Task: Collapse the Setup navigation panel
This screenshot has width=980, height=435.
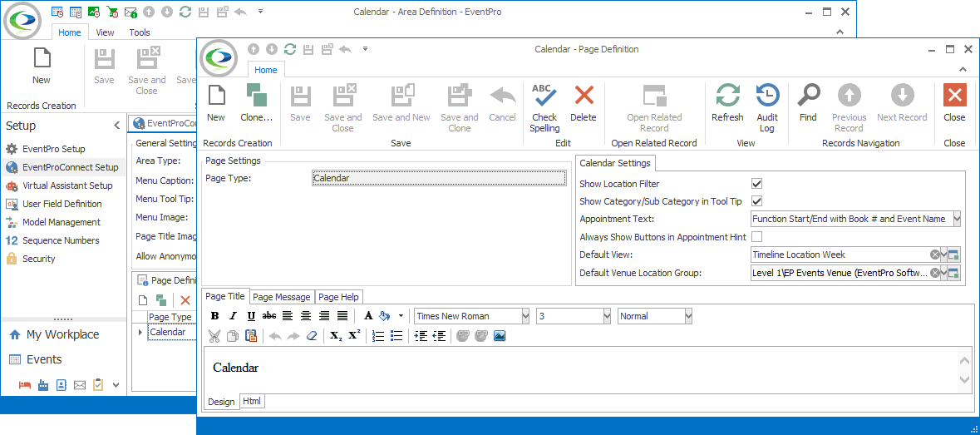Action: (117, 126)
